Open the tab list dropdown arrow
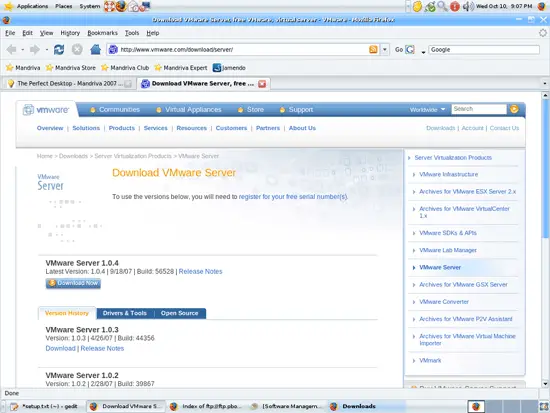The width and height of the screenshot is (550, 413). tap(545, 84)
